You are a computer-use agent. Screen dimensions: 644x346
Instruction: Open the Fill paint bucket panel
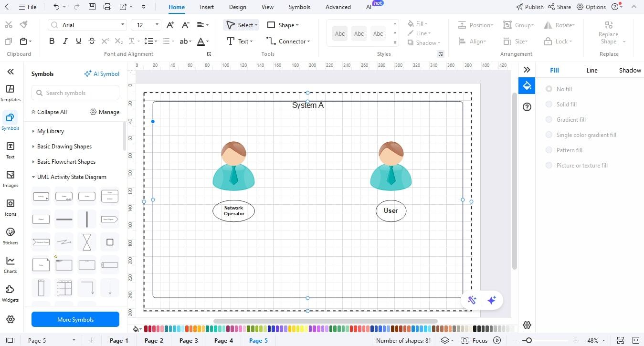click(x=527, y=86)
